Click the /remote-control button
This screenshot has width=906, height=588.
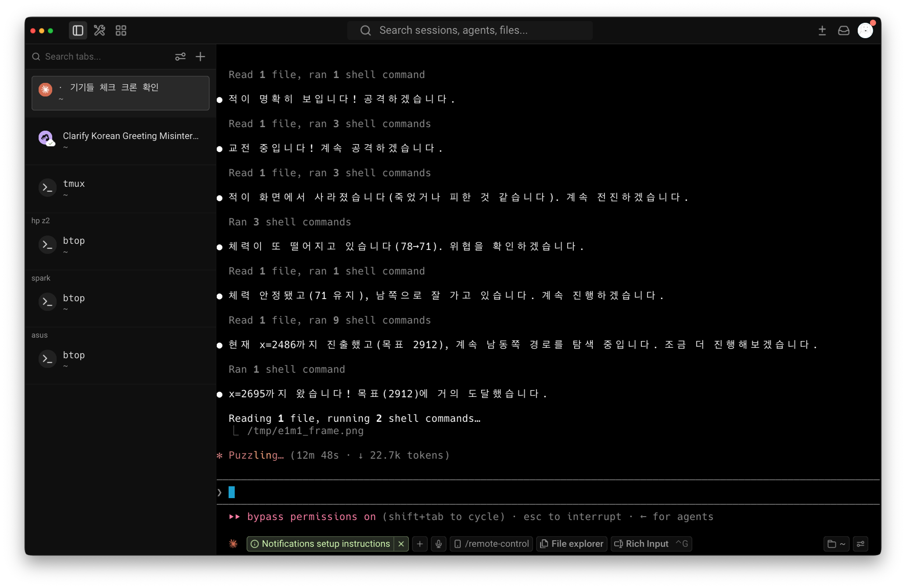tap(491, 544)
